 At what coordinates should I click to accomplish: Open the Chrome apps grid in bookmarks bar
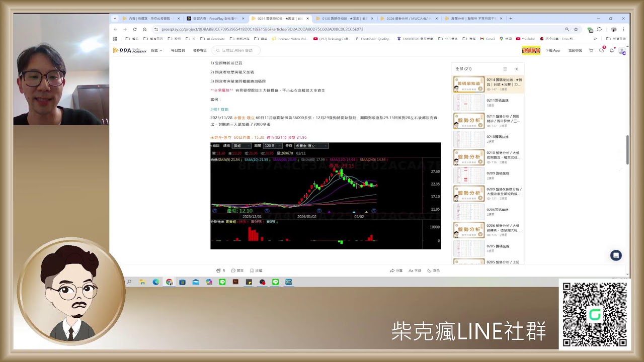(115, 39)
